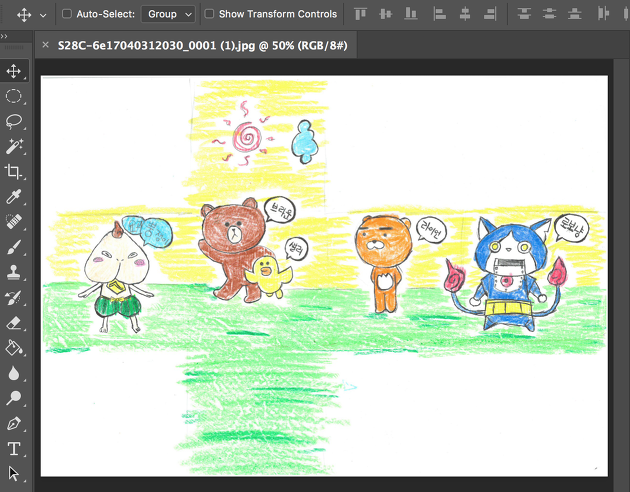The width and height of the screenshot is (630, 492).
Task: Select the Blur tool
Action: [14, 373]
